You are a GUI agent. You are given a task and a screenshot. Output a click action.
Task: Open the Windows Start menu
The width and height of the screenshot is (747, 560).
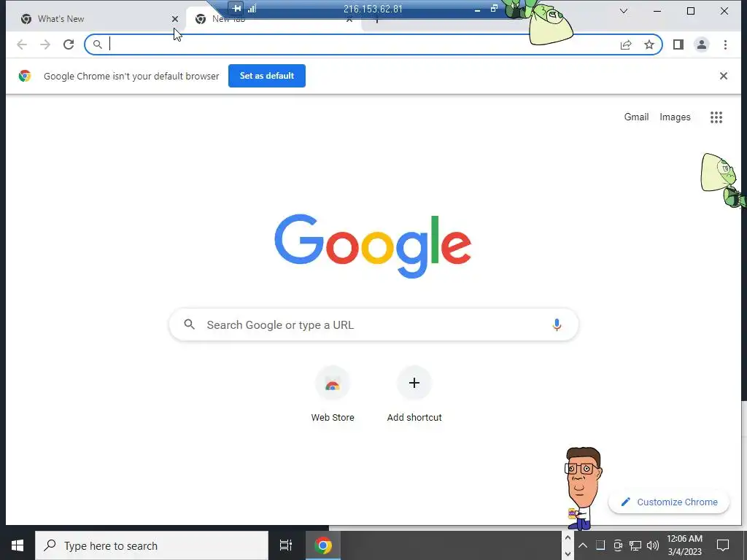click(18, 545)
